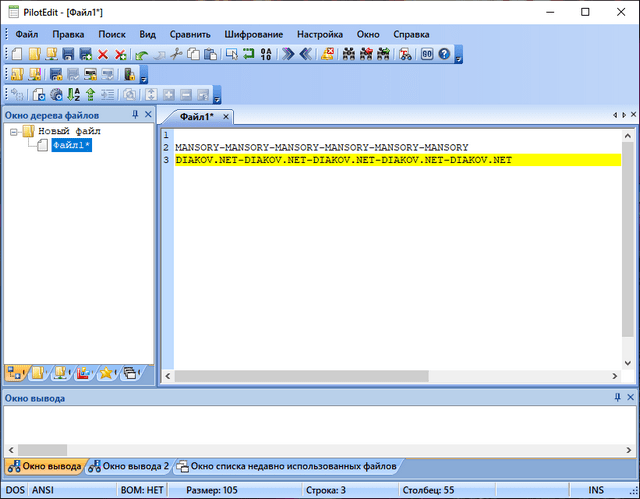Close the Файл1* editor tab

(x=226, y=117)
